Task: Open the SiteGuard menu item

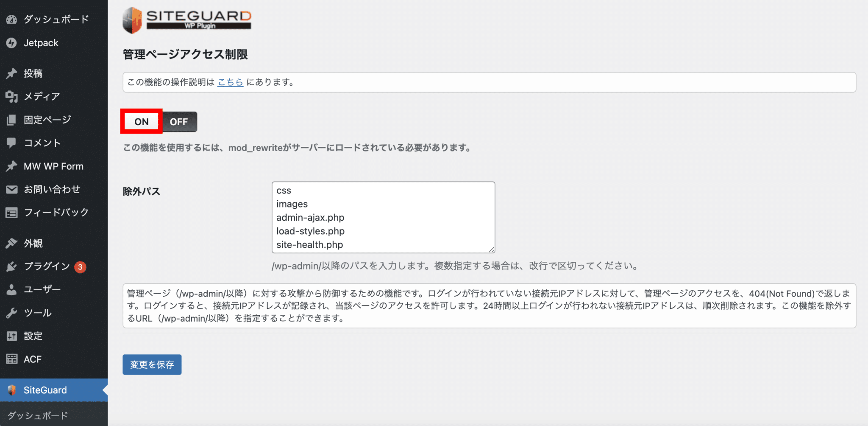Action: click(x=45, y=390)
